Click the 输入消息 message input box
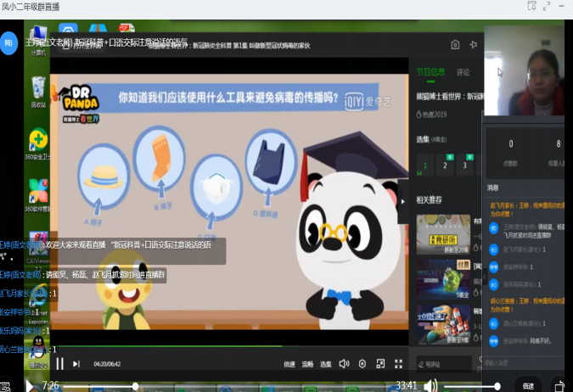 pyautogui.click(x=524, y=363)
